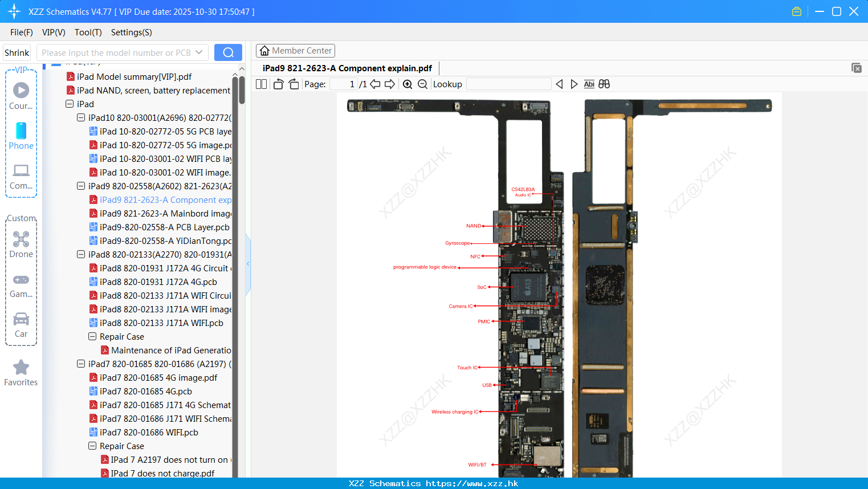Screen dimensions: 868x489
Task: Select the iPad9 Component explain.pdf tab
Action: tap(347, 68)
